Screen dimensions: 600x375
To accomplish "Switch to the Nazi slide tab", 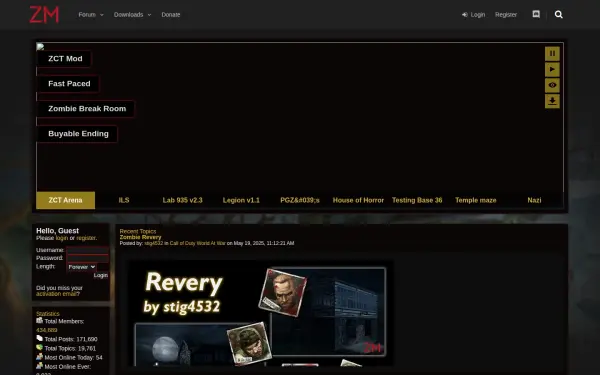I will coord(534,200).
